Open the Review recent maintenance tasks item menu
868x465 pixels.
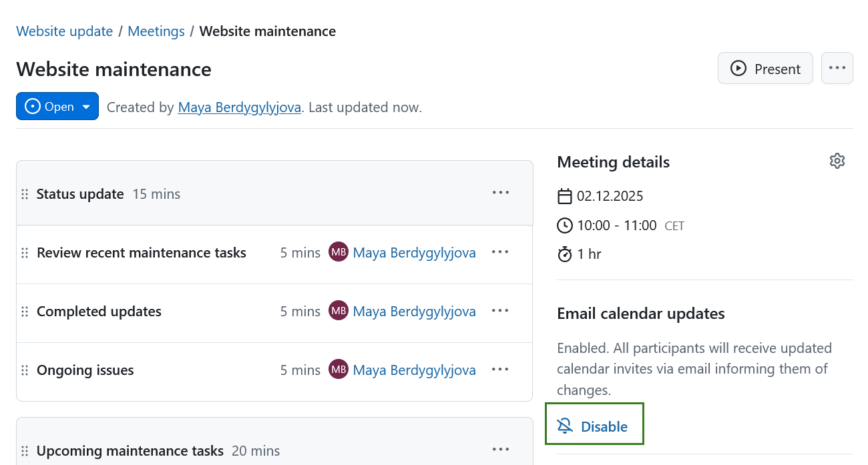tap(500, 252)
